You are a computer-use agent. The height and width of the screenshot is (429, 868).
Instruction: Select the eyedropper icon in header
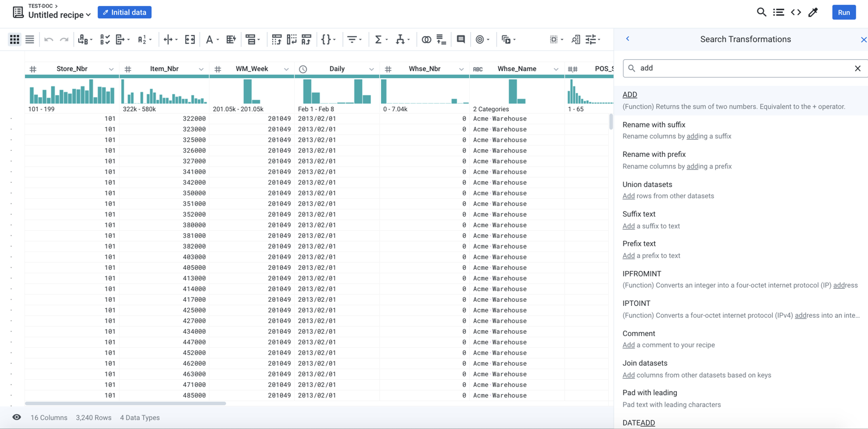813,12
